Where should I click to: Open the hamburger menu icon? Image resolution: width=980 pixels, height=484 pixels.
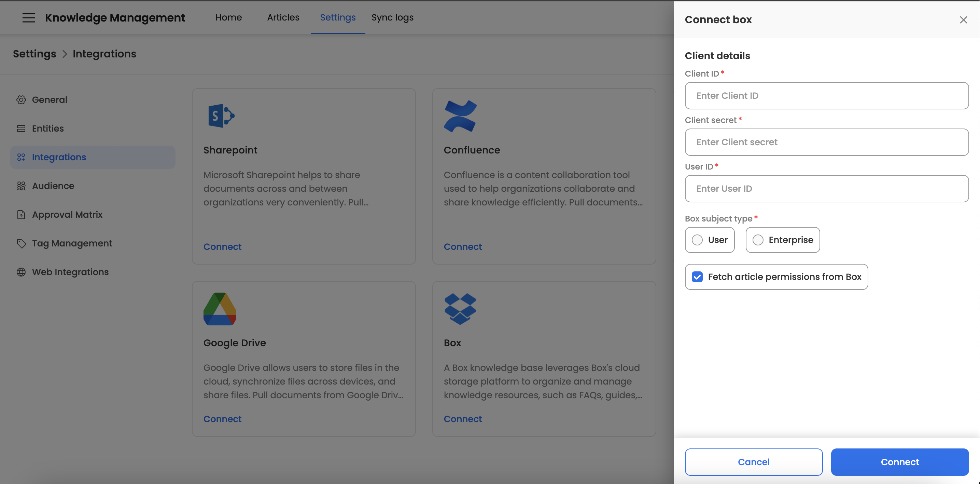coord(29,17)
